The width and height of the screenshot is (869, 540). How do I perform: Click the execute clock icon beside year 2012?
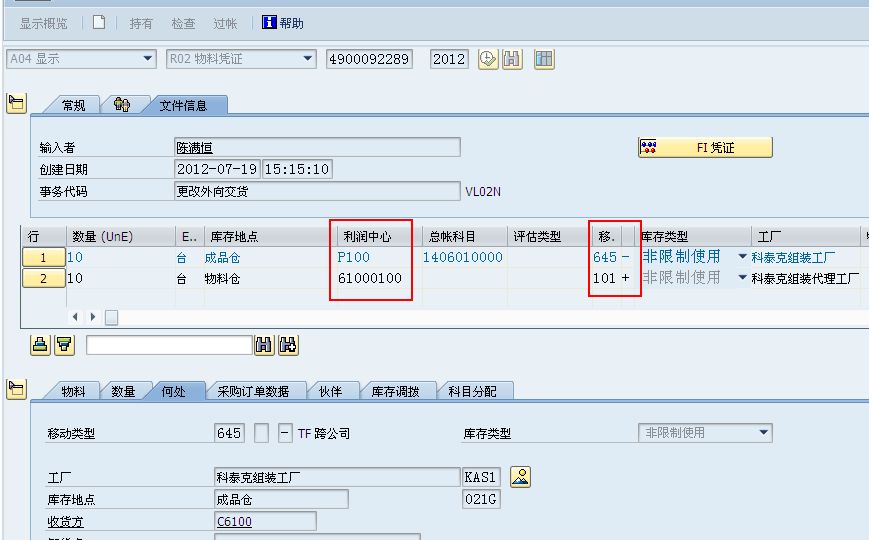[x=488, y=59]
